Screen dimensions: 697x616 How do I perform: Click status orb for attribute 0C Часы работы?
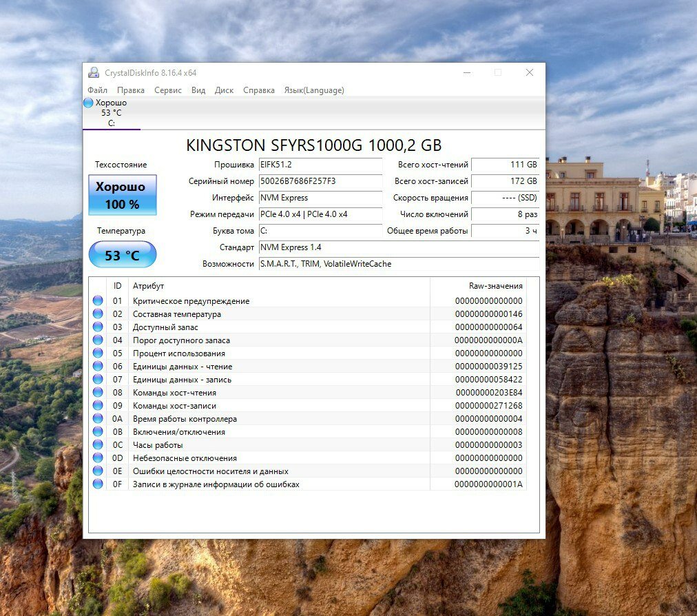[x=98, y=444]
